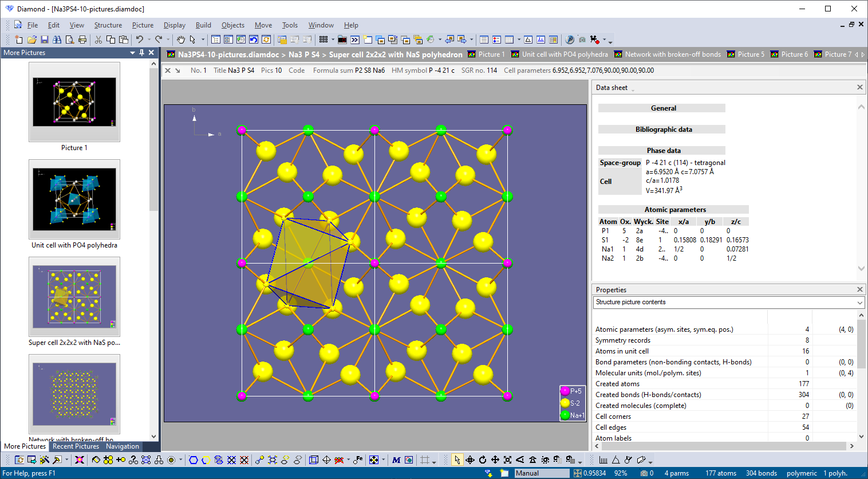Select the angle measurement tool
Image resolution: width=868 pixels, height=479 pixels.
point(616,460)
